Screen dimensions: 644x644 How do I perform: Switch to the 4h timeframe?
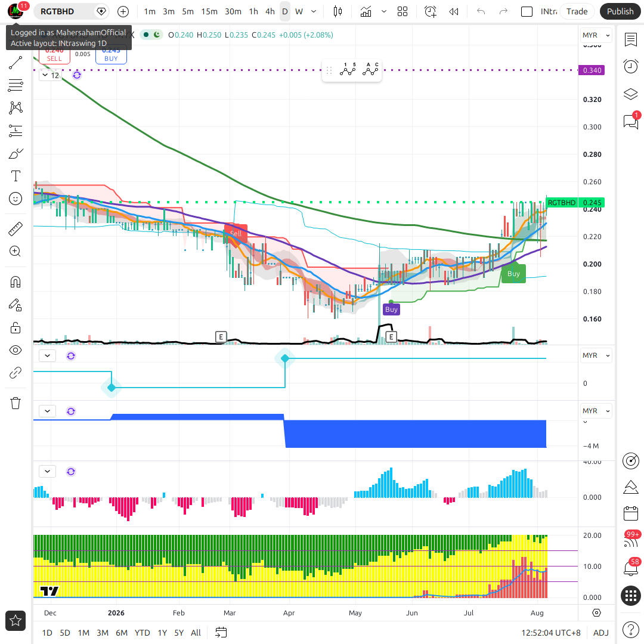click(x=270, y=11)
